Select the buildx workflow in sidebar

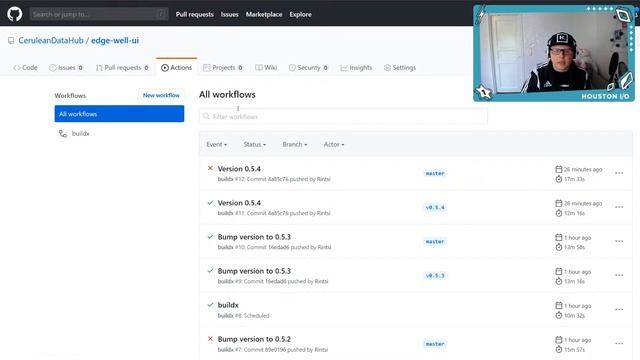80,133
